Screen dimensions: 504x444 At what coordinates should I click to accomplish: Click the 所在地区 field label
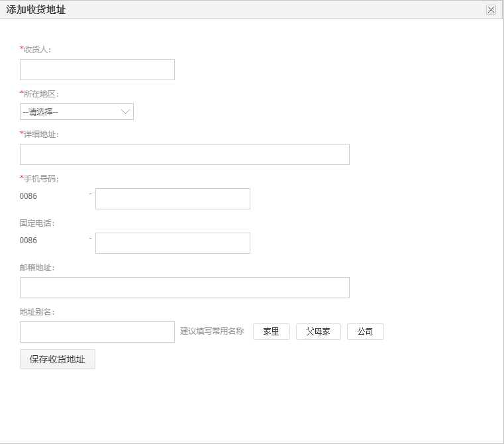click(41, 94)
